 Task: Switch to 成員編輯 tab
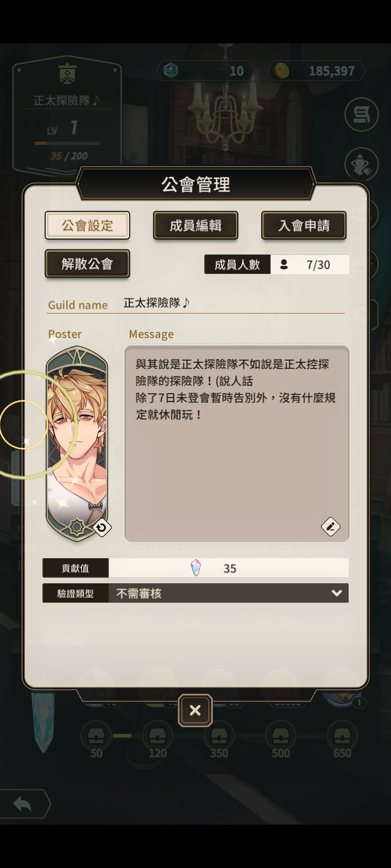(x=195, y=226)
